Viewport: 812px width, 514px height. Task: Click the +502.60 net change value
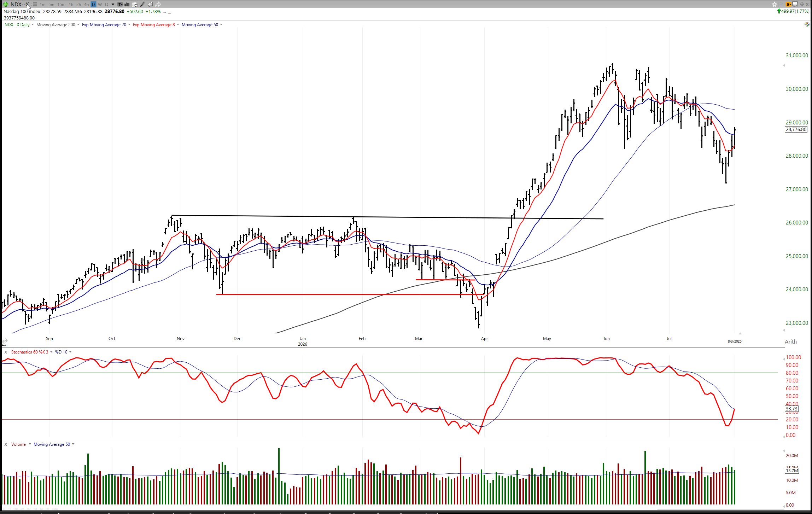pos(135,12)
